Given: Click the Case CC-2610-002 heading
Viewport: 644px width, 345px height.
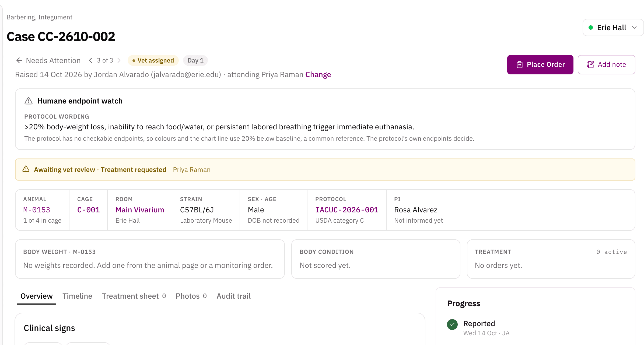Looking at the screenshot, I should 61,36.
